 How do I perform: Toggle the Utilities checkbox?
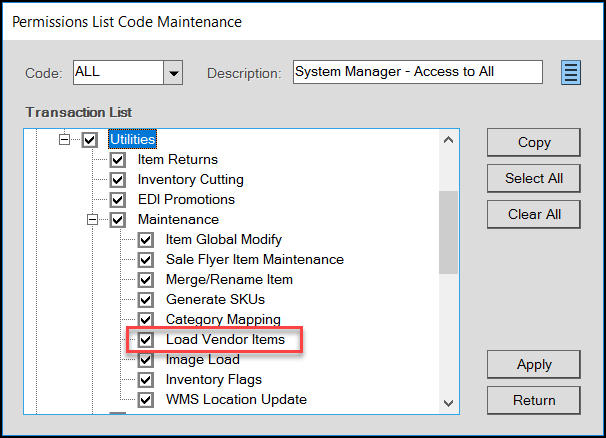[89, 140]
